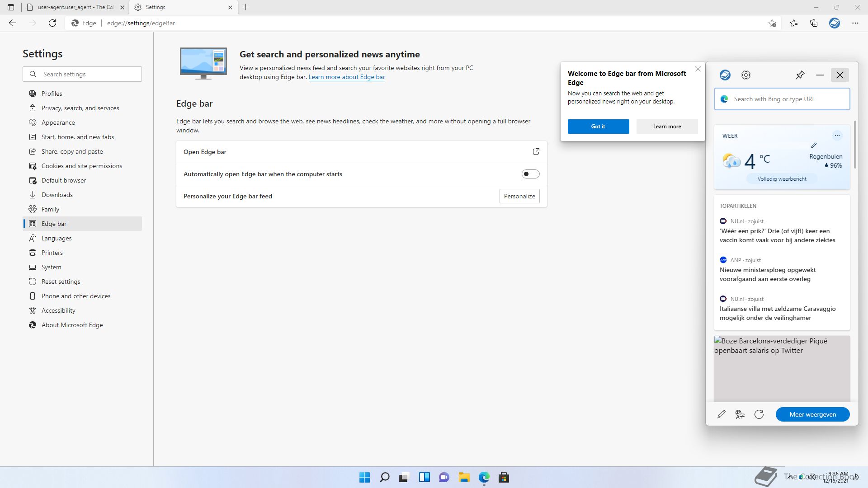Open a new tab with plus

click(246, 7)
